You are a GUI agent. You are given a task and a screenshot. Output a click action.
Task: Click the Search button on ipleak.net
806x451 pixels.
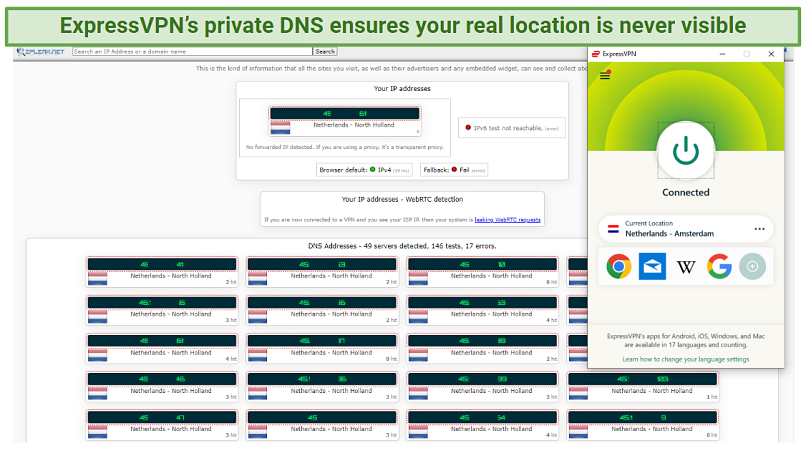[325, 51]
